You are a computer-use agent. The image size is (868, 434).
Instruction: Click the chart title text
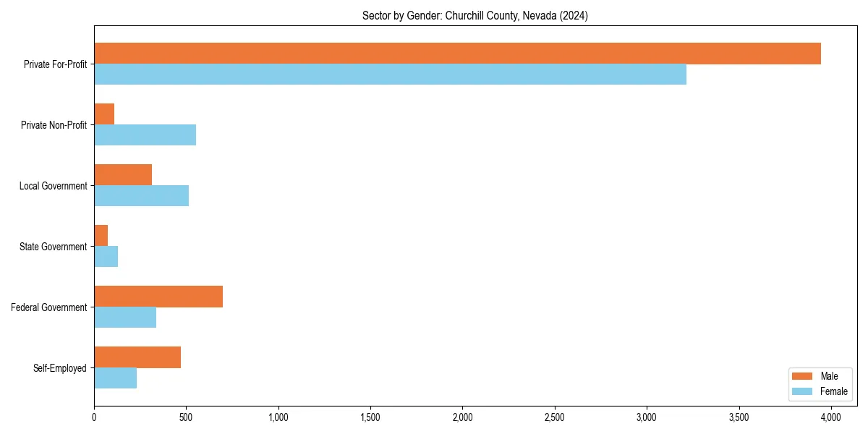pyautogui.click(x=475, y=15)
